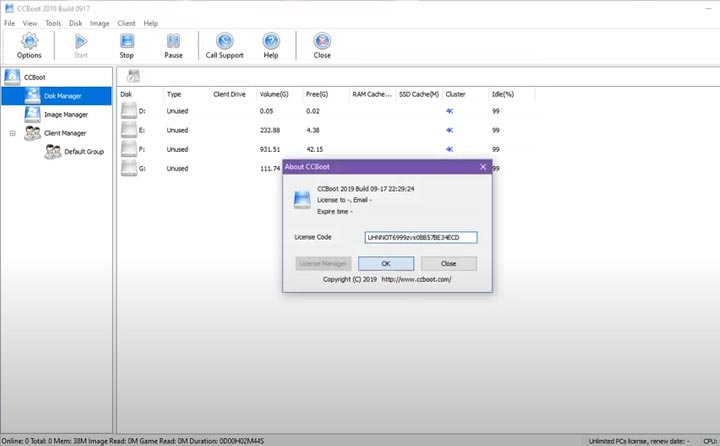Click the free space value 4.38
This screenshot has width=720, height=446.
tap(313, 130)
